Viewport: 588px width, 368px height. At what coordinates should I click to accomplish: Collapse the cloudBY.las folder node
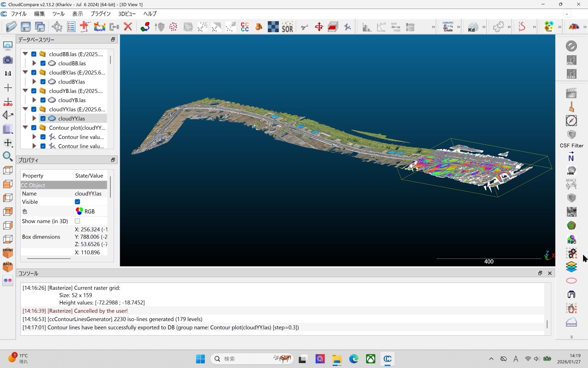tap(25, 72)
